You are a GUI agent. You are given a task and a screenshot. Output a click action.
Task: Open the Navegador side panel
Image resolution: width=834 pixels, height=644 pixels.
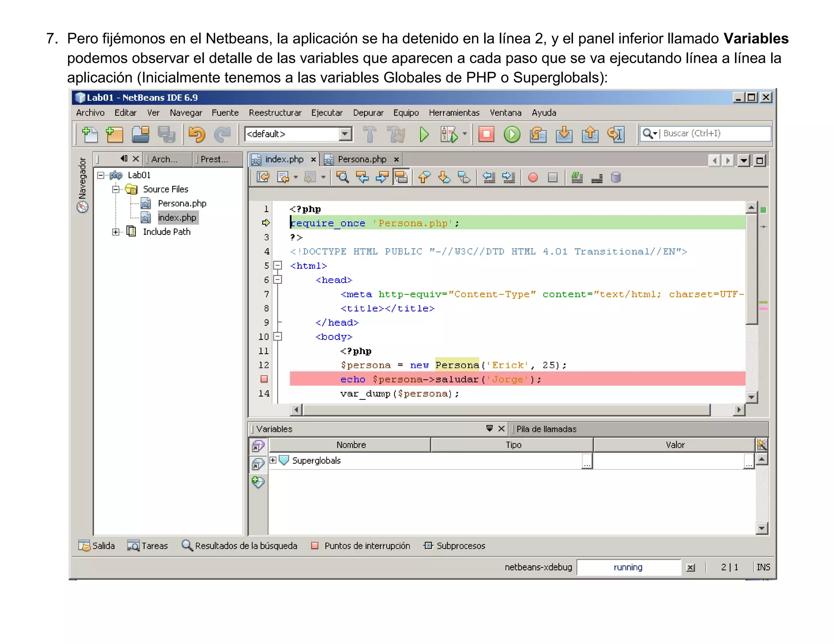[x=83, y=185]
